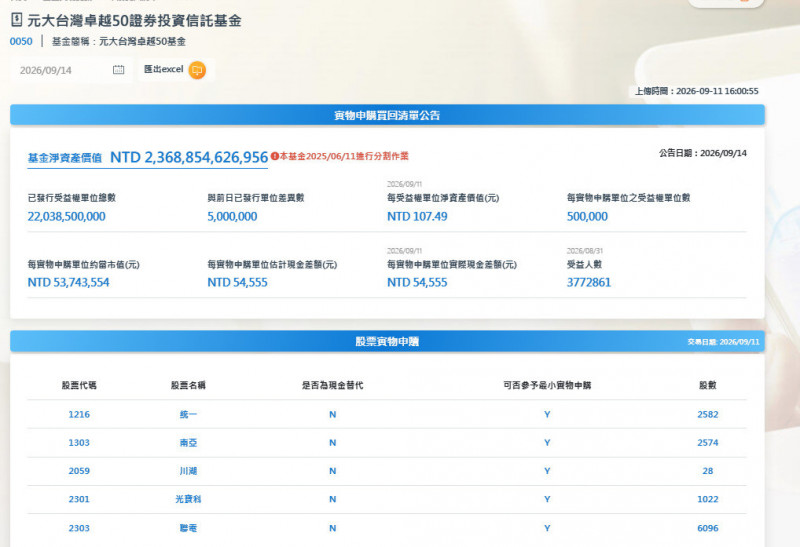Screen dimensions: 800x547
Task: Select stock code 2301
Action: tap(79, 499)
